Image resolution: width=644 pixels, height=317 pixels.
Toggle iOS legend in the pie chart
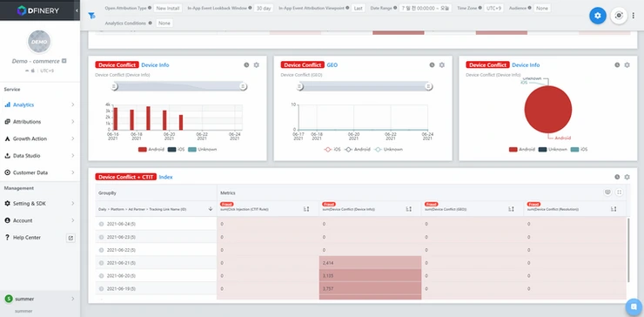pos(579,149)
